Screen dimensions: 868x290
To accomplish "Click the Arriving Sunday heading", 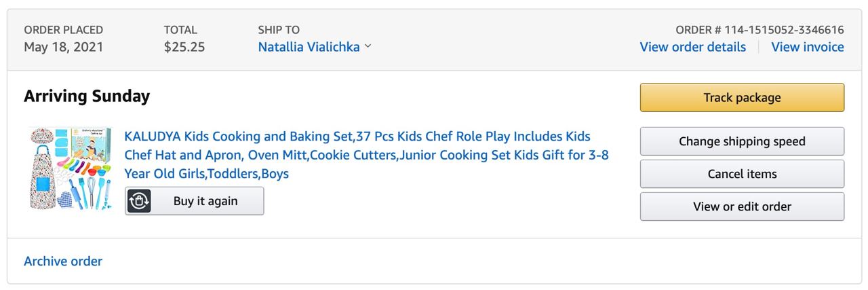I will pos(87,96).
